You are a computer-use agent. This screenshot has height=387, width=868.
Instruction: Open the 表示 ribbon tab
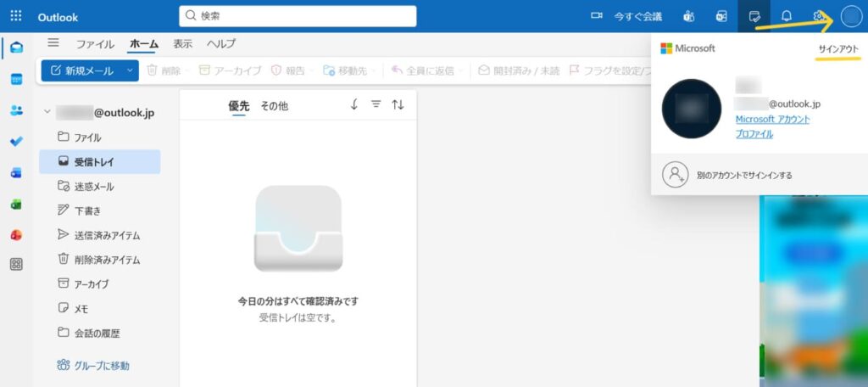pos(183,44)
